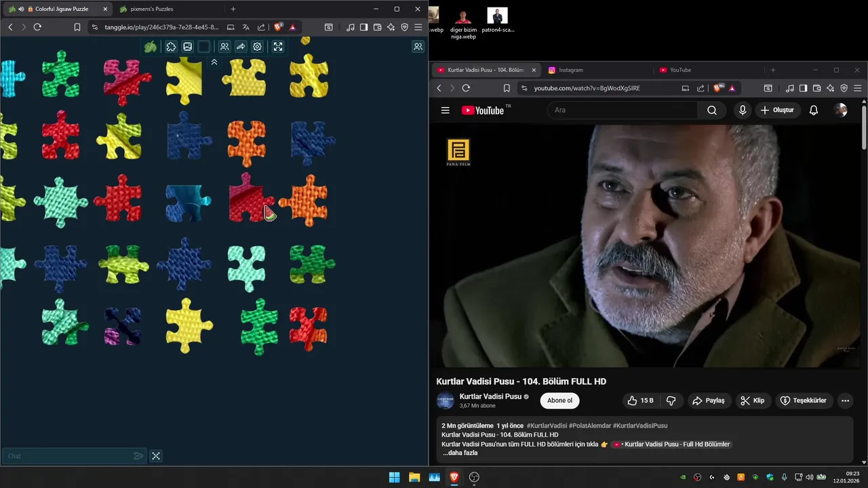Toggle the sidebar in the Tanggle browser window
This screenshot has height=488, width=868.
(x=363, y=27)
